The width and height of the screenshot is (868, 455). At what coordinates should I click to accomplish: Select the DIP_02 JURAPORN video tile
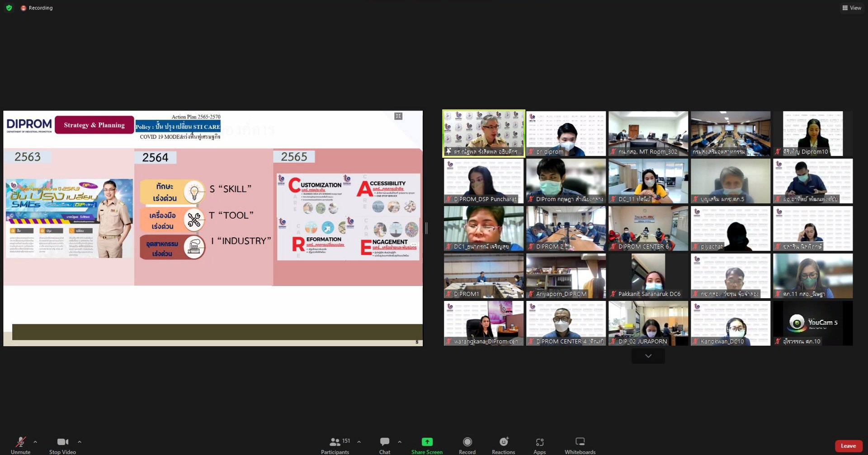(648, 323)
